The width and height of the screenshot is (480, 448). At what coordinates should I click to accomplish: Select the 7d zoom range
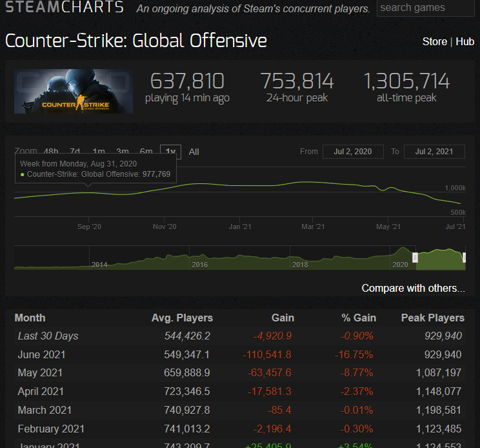pyautogui.click(x=75, y=152)
